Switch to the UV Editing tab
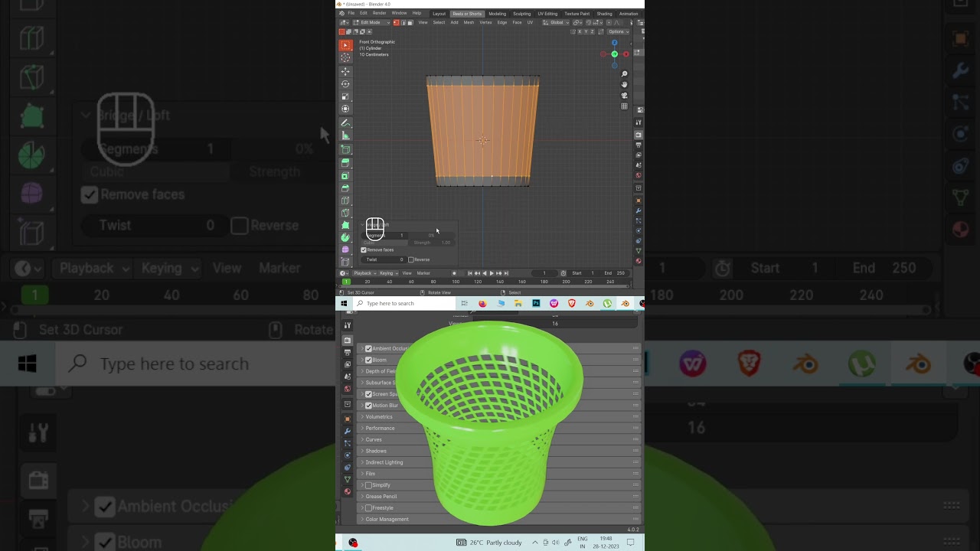 tap(547, 14)
